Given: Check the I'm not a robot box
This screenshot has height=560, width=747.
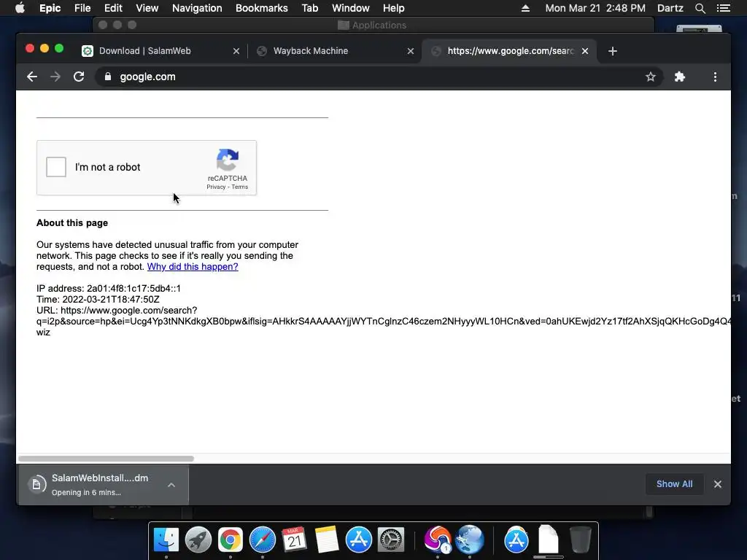Looking at the screenshot, I should click(56, 167).
